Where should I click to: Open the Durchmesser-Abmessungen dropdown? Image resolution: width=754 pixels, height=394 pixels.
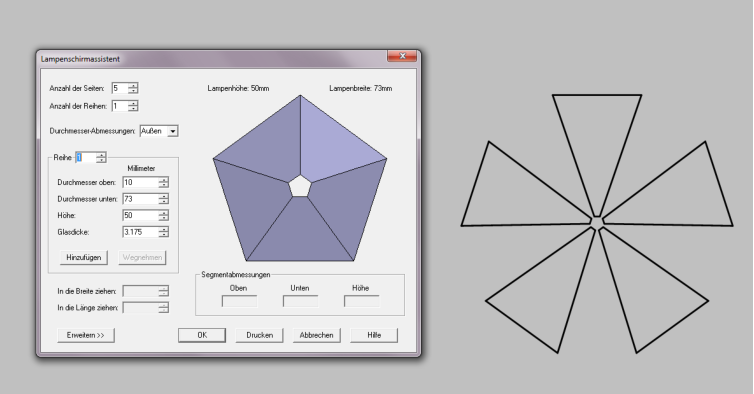point(173,131)
